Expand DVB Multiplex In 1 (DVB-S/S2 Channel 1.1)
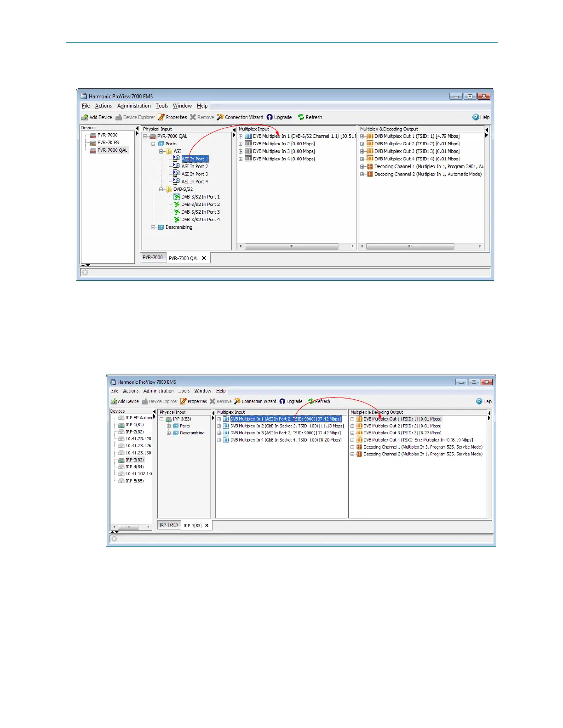This screenshot has width=563, height=728. tap(241, 136)
